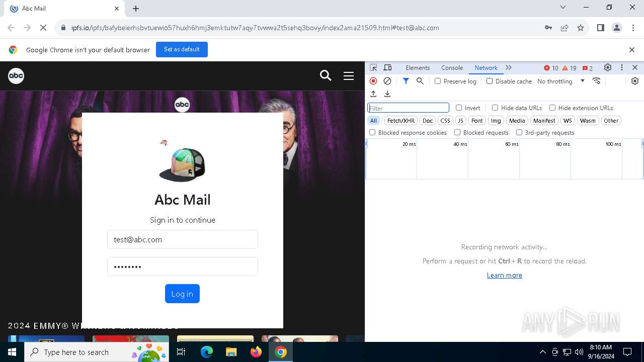This screenshot has height=362, width=644.
Task: Open DevTools main settings gear
Action: tap(608, 68)
